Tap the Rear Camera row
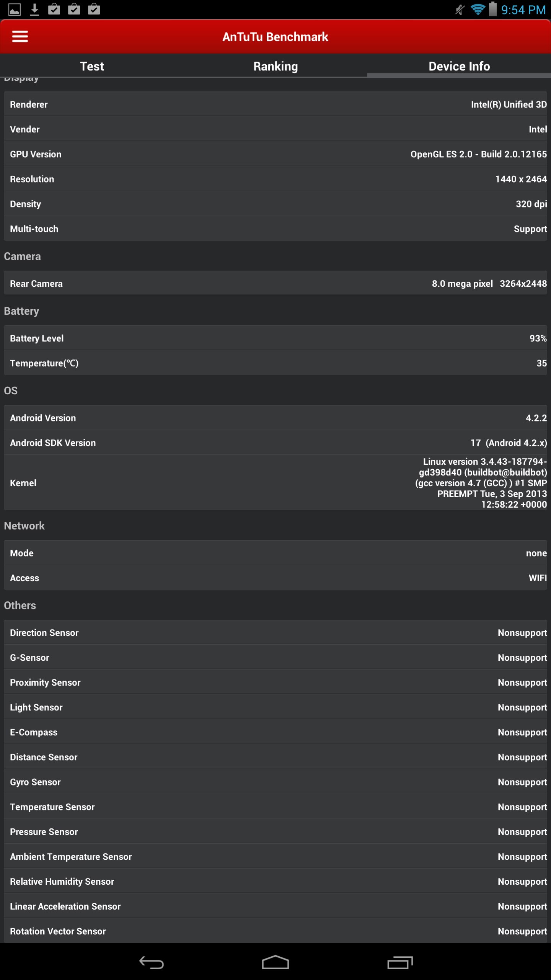Viewport: 551px width, 980px height. tap(275, 284)
